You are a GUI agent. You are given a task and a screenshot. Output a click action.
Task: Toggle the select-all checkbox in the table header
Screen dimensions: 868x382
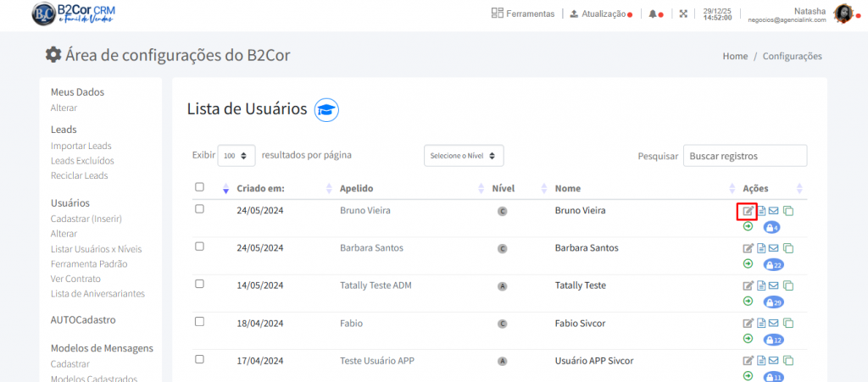pos(199,187)
